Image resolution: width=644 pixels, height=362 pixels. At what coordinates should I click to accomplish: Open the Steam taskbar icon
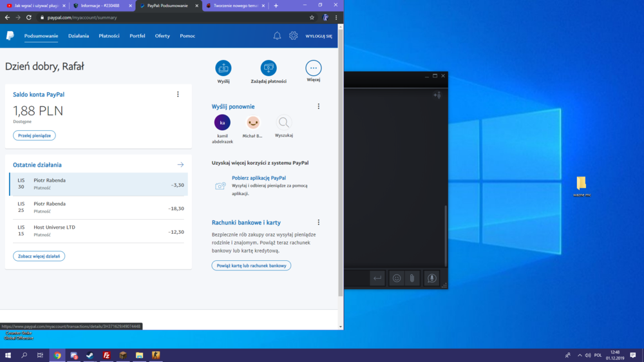(90, 356)
